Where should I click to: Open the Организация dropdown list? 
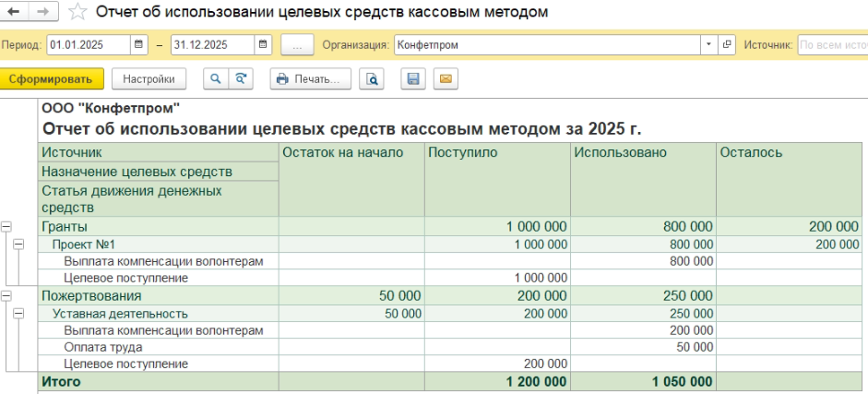(708, 44)
